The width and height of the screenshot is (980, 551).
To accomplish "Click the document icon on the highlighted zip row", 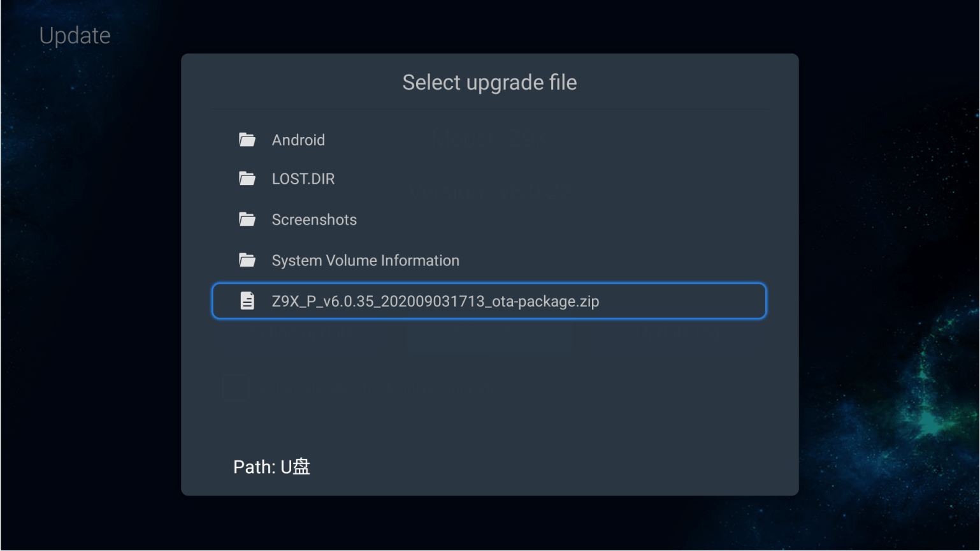I will [x=248, y=300].
